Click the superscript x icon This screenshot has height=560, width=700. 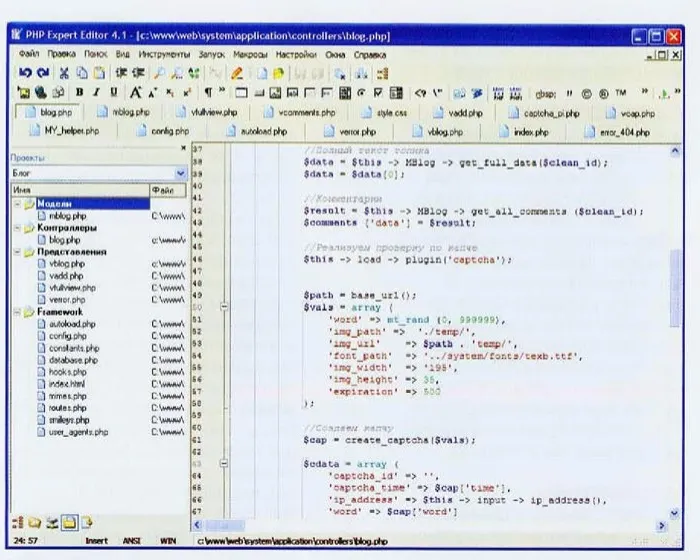pos(187,93)
